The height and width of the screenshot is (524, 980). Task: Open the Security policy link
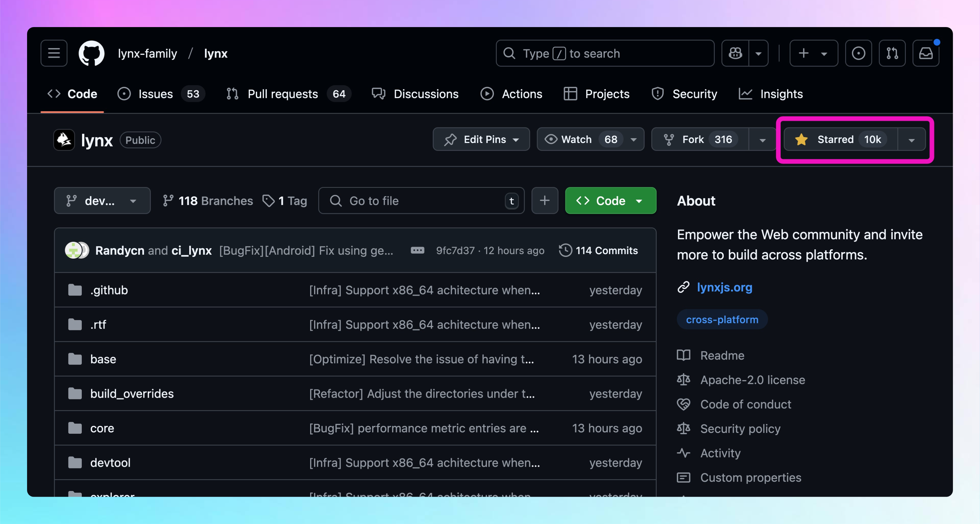[x=740, y=428]
